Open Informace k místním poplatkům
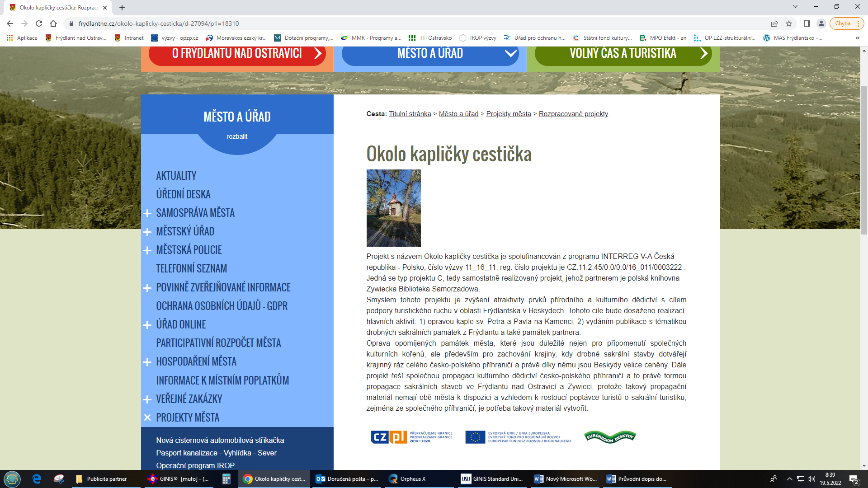 click(223, 380)
